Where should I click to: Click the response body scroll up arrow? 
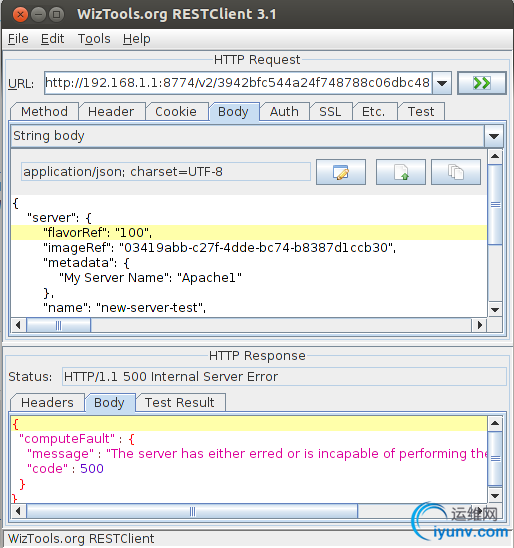coord(495,424)
